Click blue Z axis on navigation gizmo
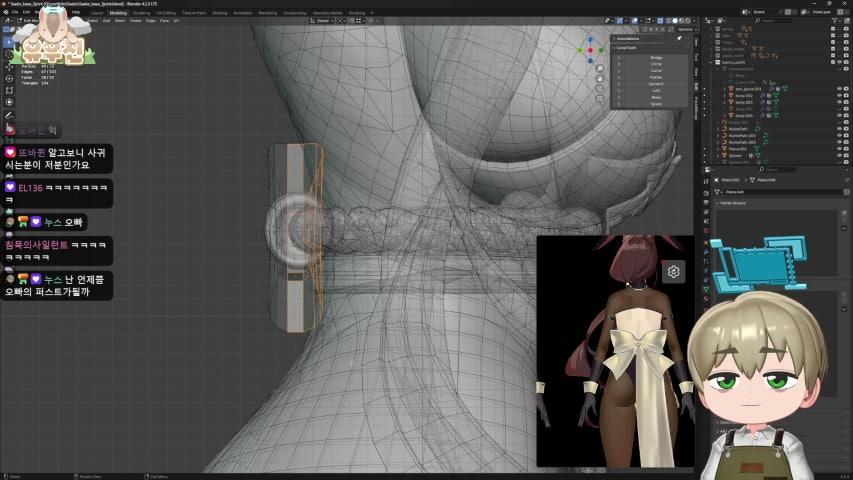Screen dimensions: 853x480 point(590,39)
